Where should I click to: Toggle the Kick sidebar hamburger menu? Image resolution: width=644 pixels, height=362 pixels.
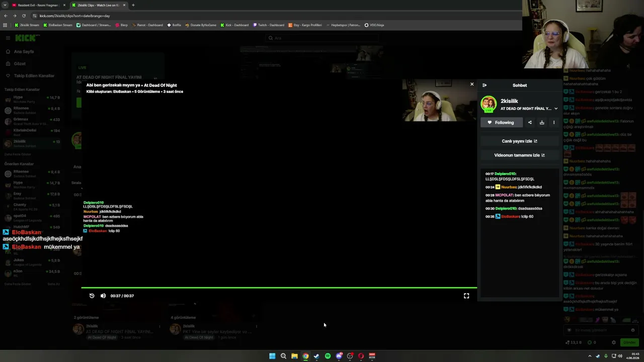(x=8, y=38)
